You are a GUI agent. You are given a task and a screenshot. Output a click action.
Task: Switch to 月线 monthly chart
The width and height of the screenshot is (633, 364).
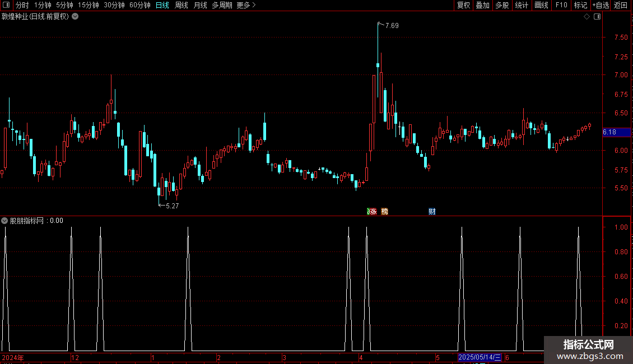[x=200, y=5]
